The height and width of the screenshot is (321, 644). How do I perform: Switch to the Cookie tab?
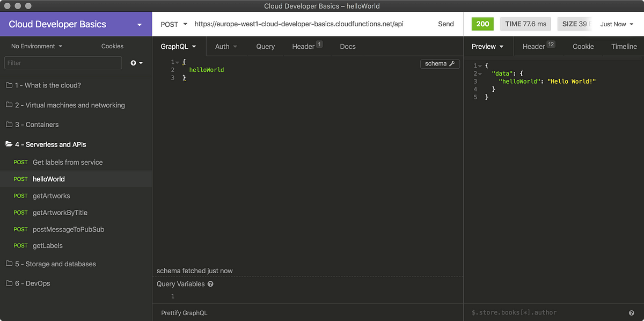coord(583,47)
